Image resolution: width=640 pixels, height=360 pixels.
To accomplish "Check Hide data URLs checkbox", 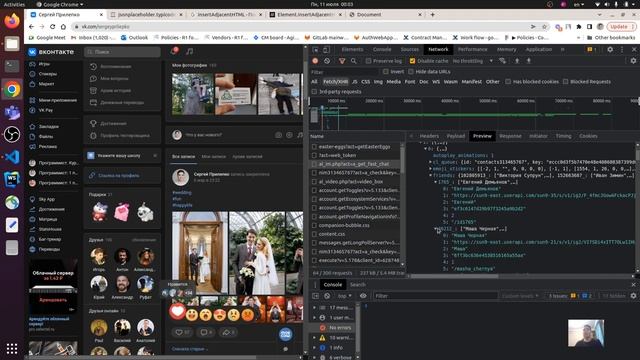I will [x=411, y=71].
